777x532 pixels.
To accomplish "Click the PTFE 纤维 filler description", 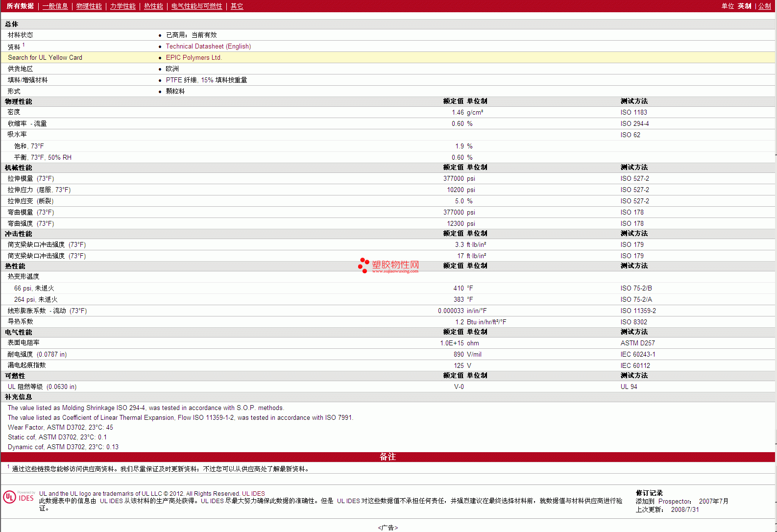I will [x=206, y=80].
